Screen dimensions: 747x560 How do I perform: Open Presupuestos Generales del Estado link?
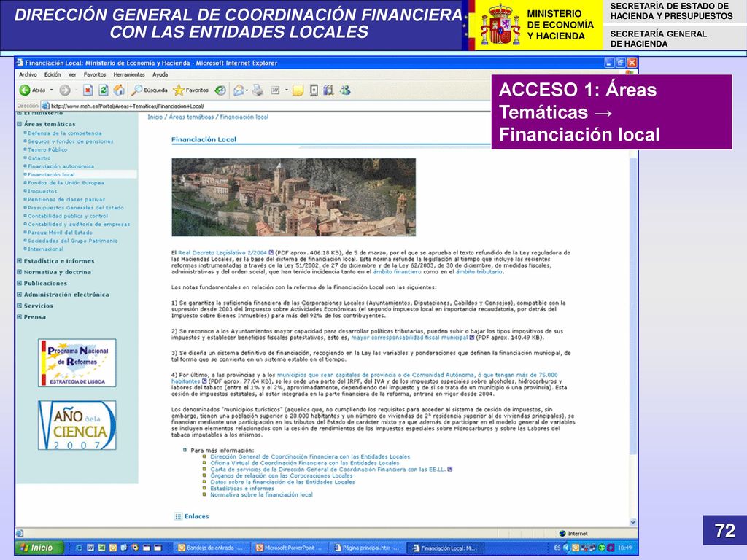click(75, 208)
